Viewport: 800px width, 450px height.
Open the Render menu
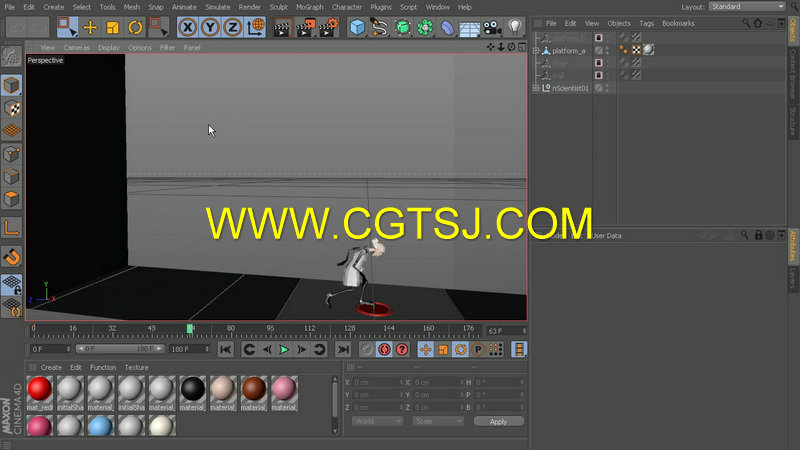[x=249, y=7]
